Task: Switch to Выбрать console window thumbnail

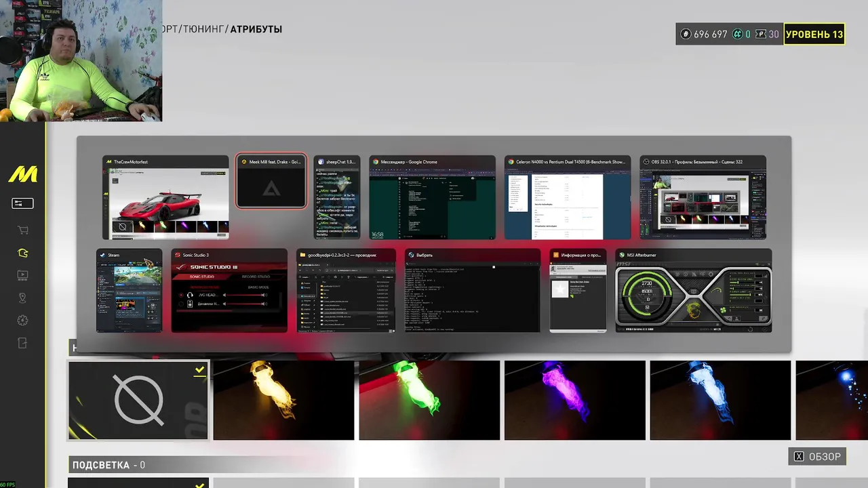Action: click(x=473, y=291)
